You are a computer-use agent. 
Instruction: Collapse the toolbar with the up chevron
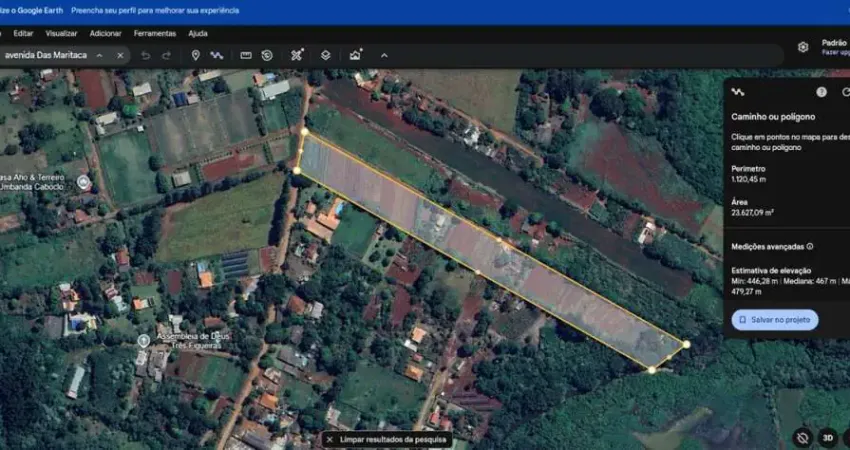(x=384, y=55)
